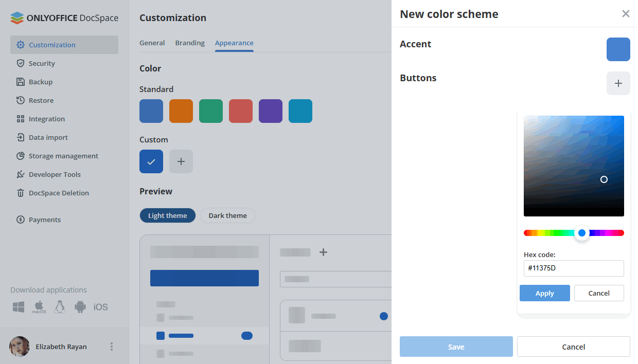Download the Windows desktop application
Viewport: 638px width, 364px height.
click(x=19, y=307)
